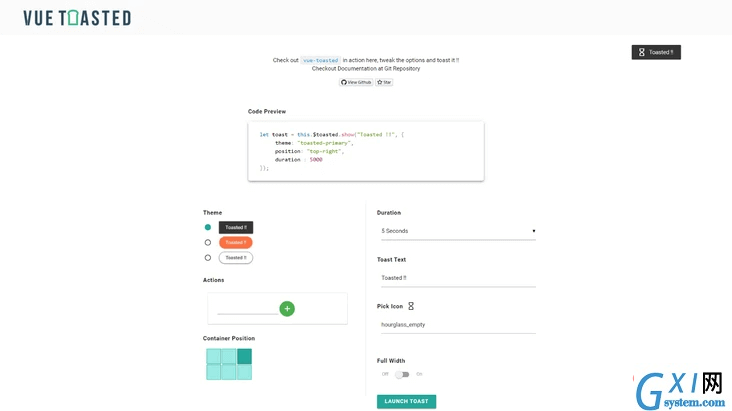Click the Toast Text input field
The height and width of the screenshot is (411, 732).
tap(458, 278)
